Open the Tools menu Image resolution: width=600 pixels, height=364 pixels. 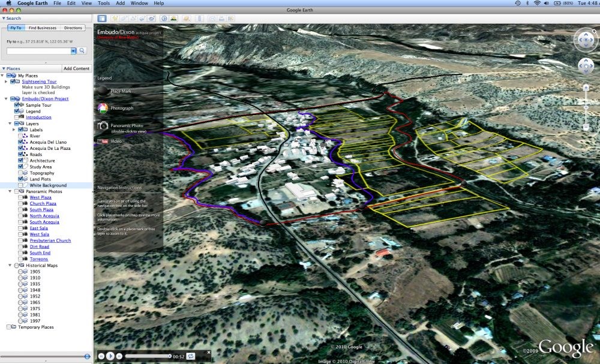(104, 3)
